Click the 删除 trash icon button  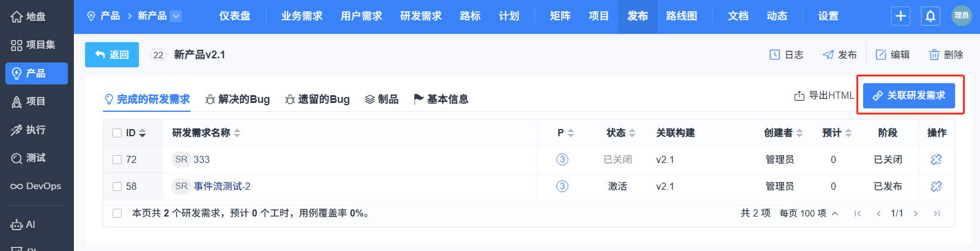click(x=946, y=55)
